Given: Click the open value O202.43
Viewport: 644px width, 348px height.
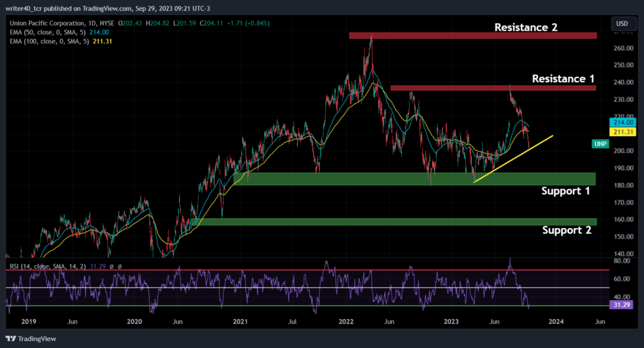Looking at the screenshot, I should [130, 23].
